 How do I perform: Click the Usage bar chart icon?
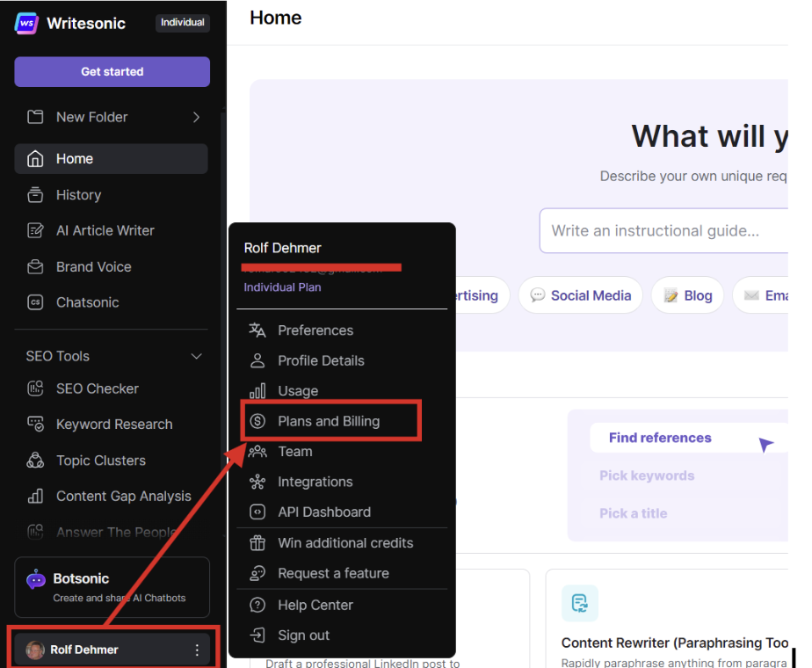[257, 391]
